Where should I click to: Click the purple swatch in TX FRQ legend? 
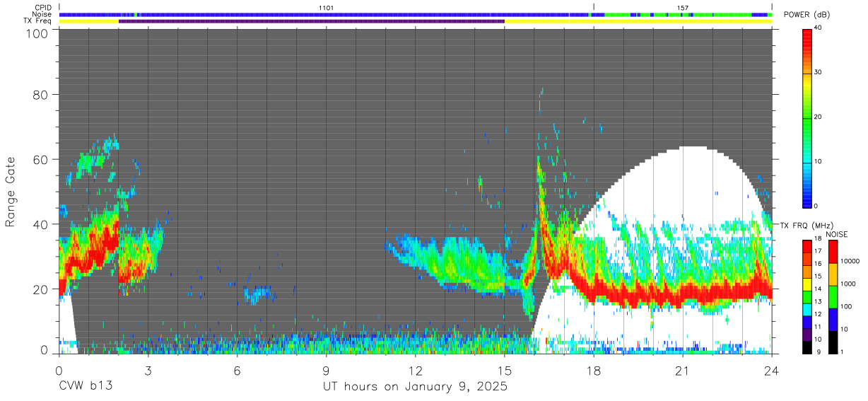tap(807, 335)
